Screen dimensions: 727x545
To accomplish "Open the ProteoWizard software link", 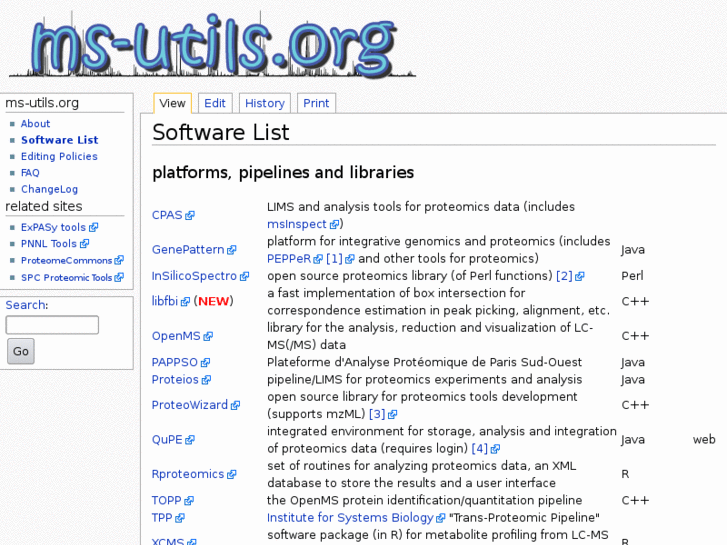I will click(190, 405).
